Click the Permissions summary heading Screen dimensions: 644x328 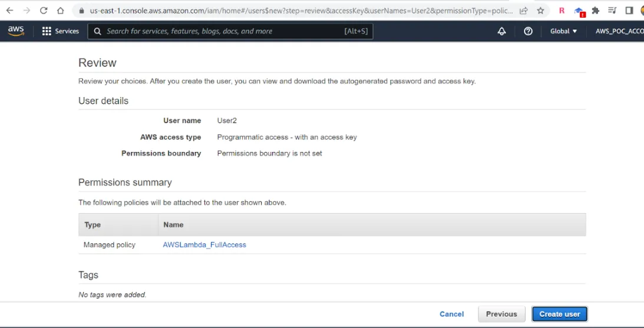(x=126, y=183)
